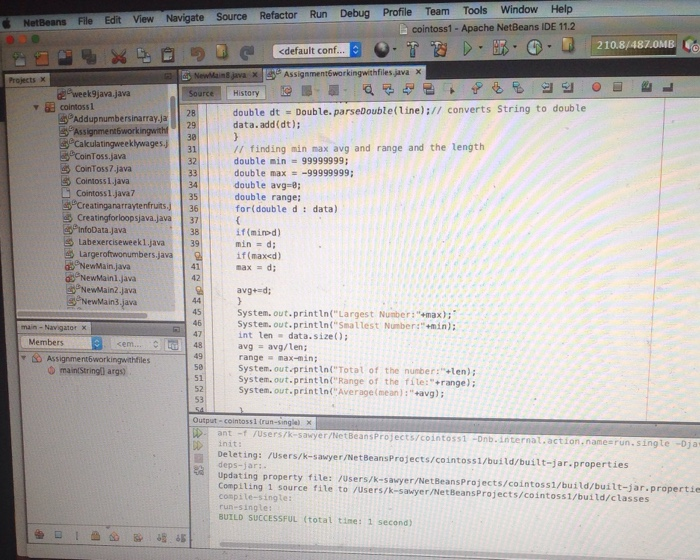
Task: Re-run the build from Output panel
Action: (x=198, y=433)
